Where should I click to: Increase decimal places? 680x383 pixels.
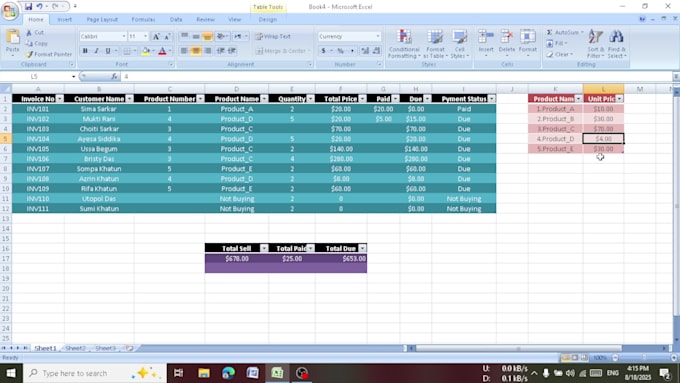point(365,51)
